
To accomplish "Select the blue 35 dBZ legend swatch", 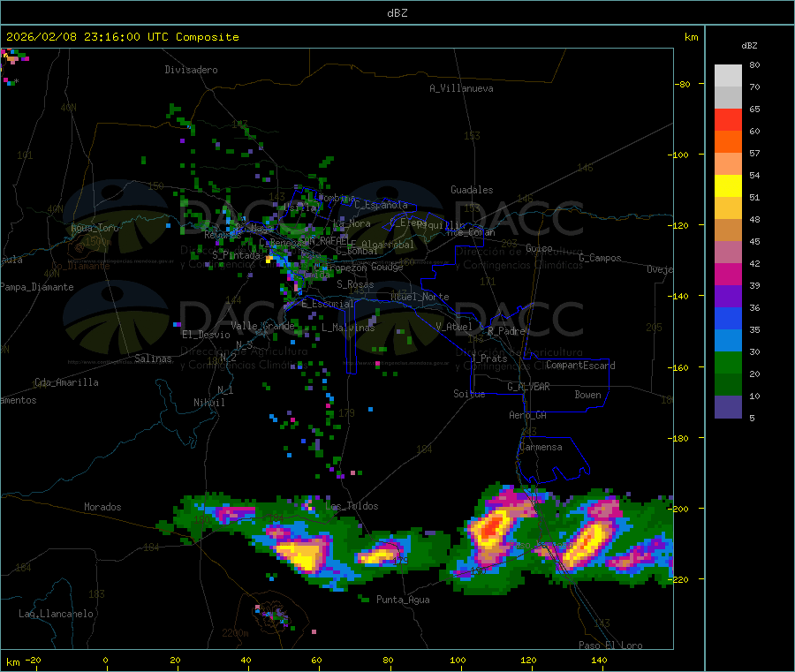I will (728, 318).
